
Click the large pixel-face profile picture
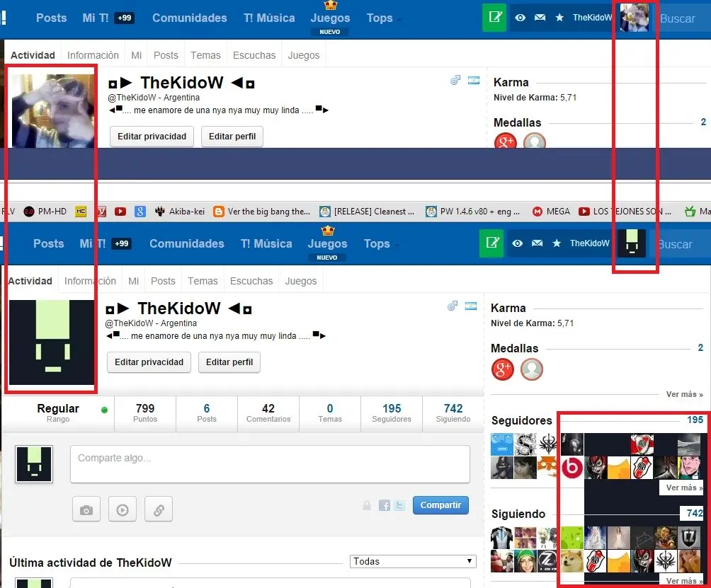click(52, 342)
